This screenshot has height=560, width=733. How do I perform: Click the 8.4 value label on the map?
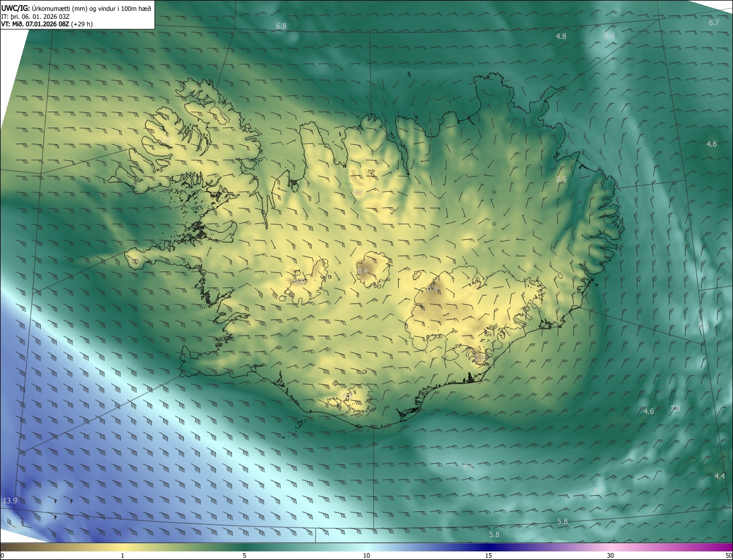tap(609, 36)
